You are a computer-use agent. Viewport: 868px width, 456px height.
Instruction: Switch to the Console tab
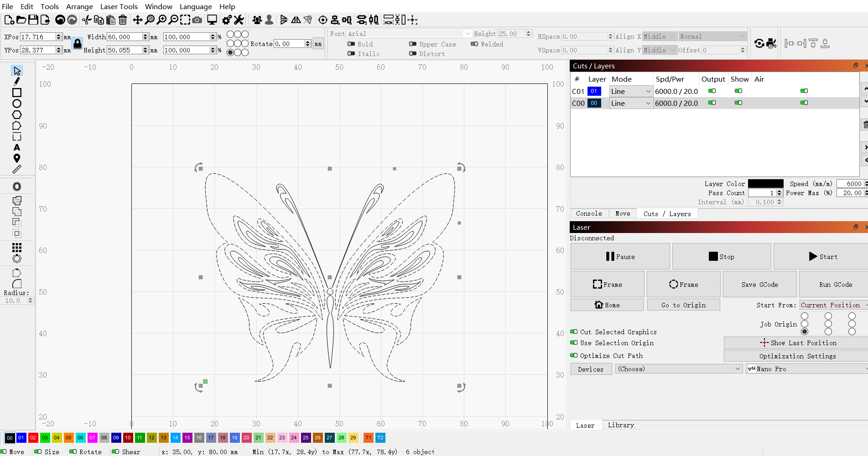[x=588, y=213]
